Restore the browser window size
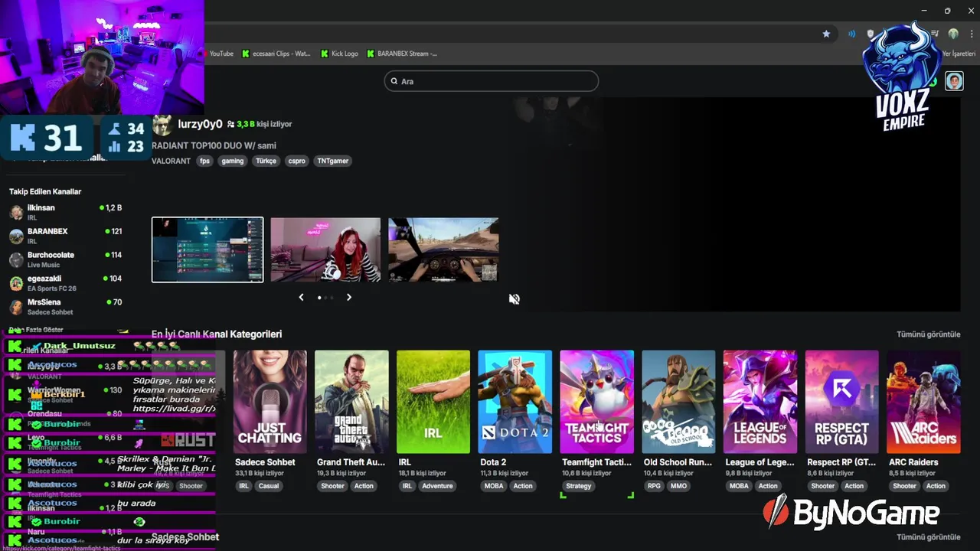The image size is (980, 551). [x=947, y=11]
